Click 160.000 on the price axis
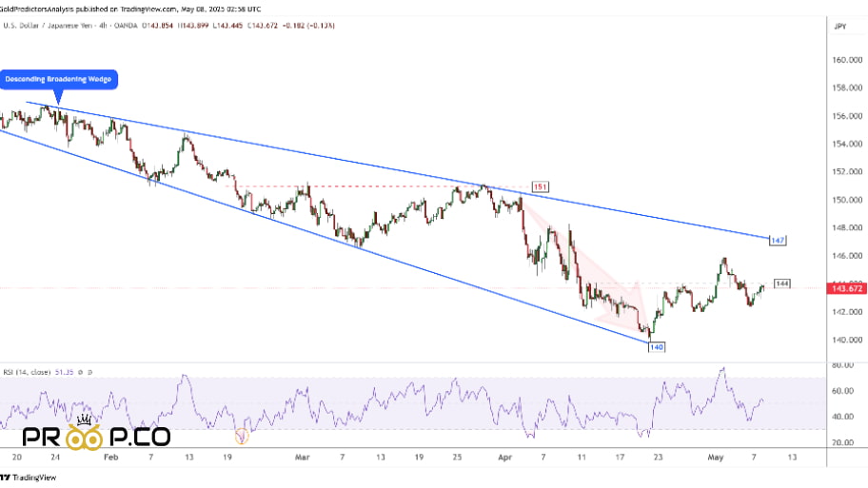The width and height of the screenshot is (868, 488). 847,60
